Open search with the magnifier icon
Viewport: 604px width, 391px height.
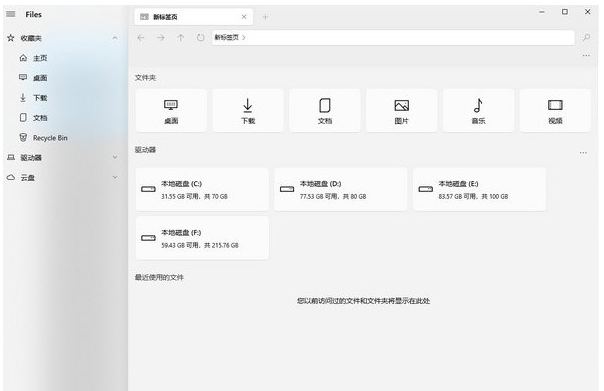pos(586,37)
